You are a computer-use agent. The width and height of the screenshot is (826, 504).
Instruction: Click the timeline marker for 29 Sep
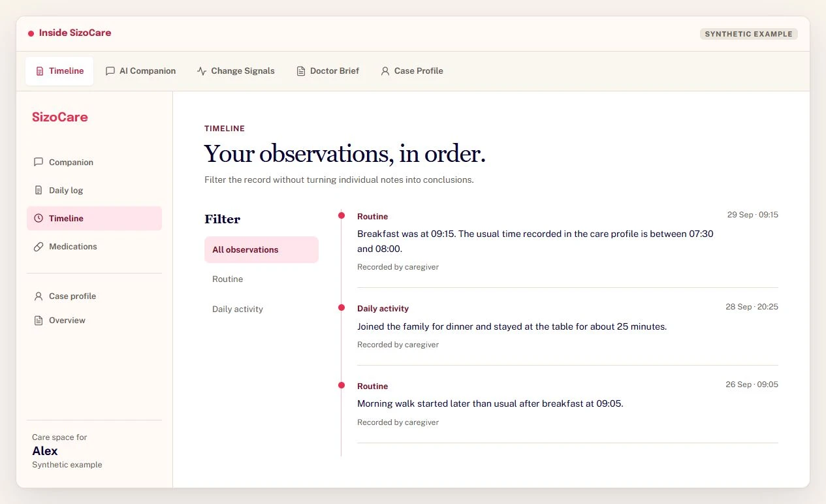(x=341, y=215)
